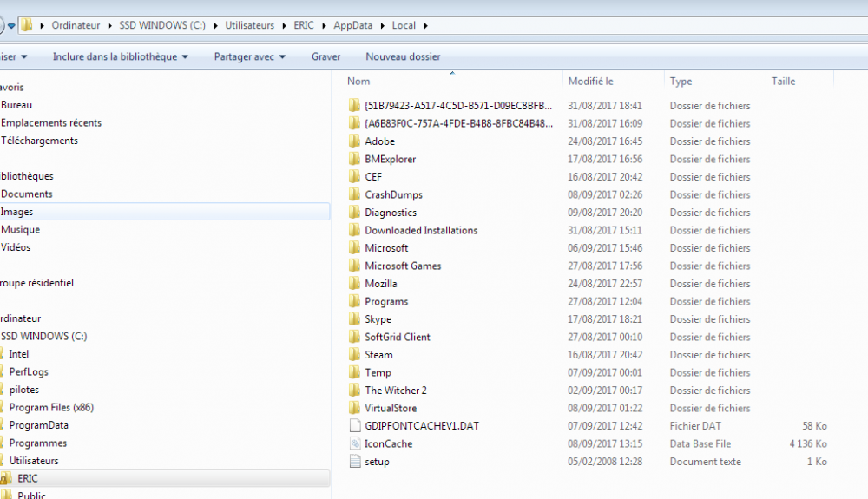Go to AppData breadcrumb
Image resolution: width=868 pixels, height=499 pixels.
pyautogui.click(x=352, y=25)
